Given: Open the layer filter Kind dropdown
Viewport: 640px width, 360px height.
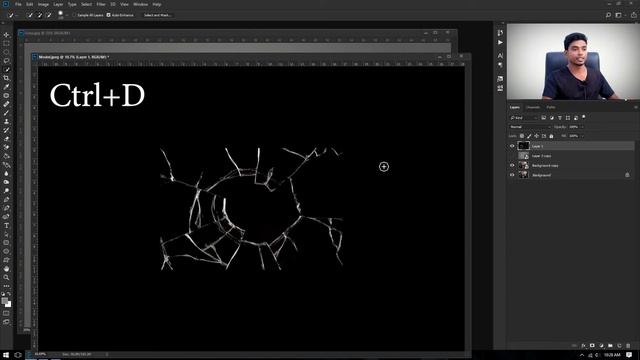Looking at the screenshot, I should click(x=524, y=118).
